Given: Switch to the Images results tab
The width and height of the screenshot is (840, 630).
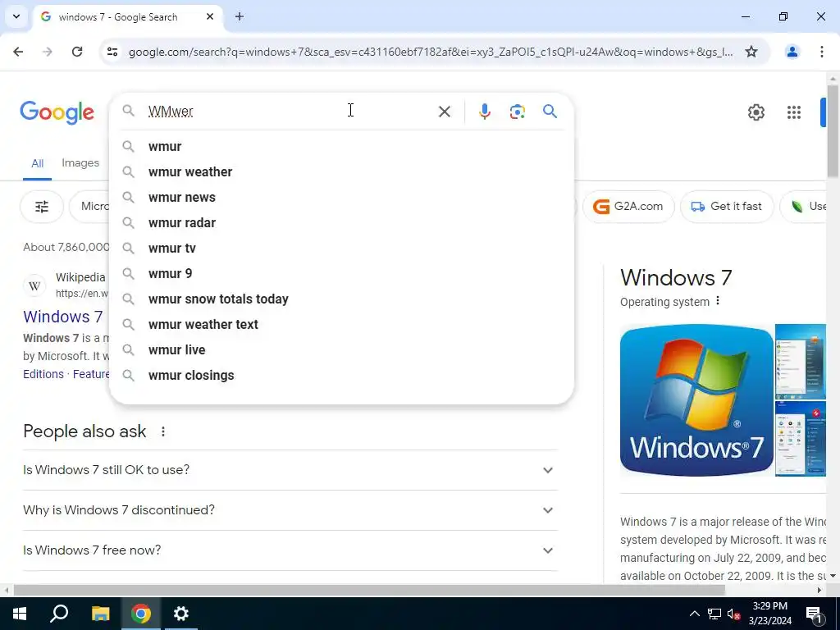Looking at the screenshot, I should pyautogui.click(x=80, y=163).
